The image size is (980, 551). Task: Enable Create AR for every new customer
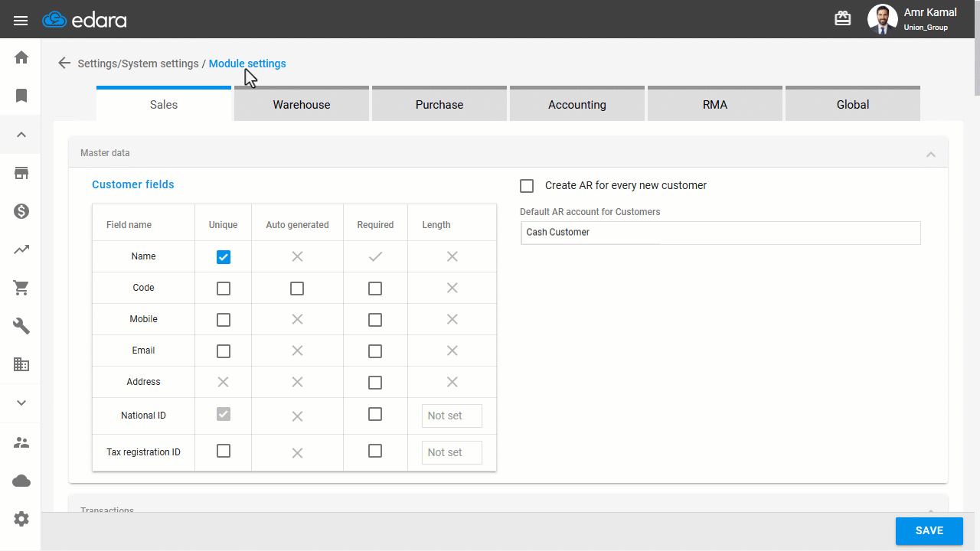527,186
